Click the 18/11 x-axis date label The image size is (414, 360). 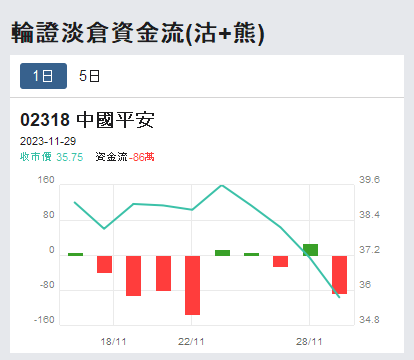113,342
